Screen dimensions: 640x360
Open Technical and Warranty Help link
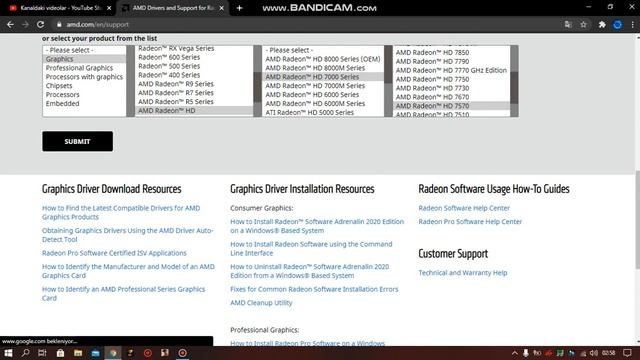click(x=463, y=273)
